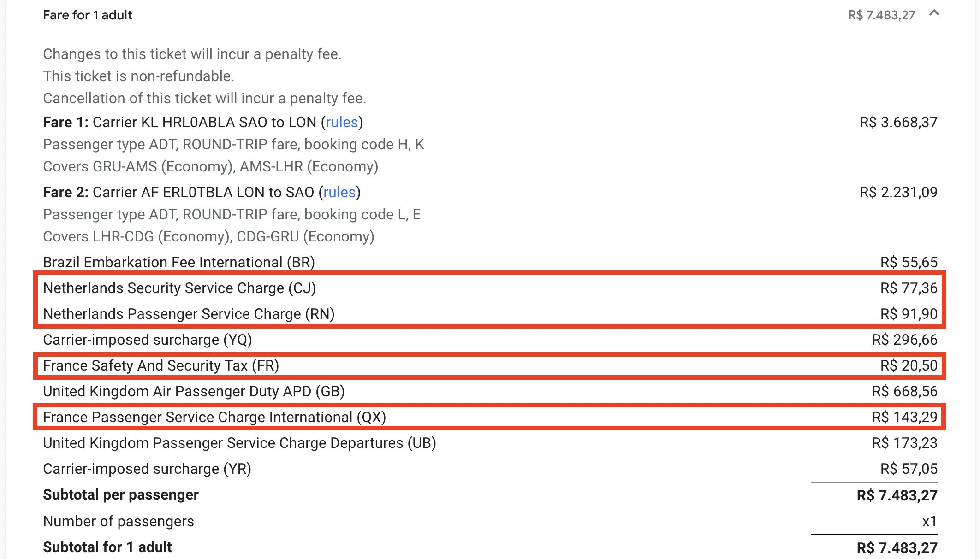The width and height of the screenshot is (980, 559).
Task: Open rules link for Fare 2
Action: click(x=339, y=192)
